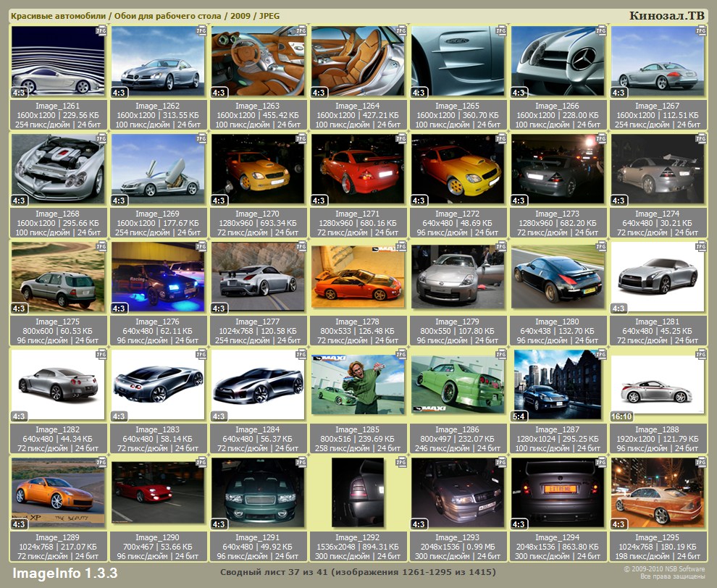Select the orange Nissan thumbnail Image_1289
717x588 pixels.
[58, 492]
